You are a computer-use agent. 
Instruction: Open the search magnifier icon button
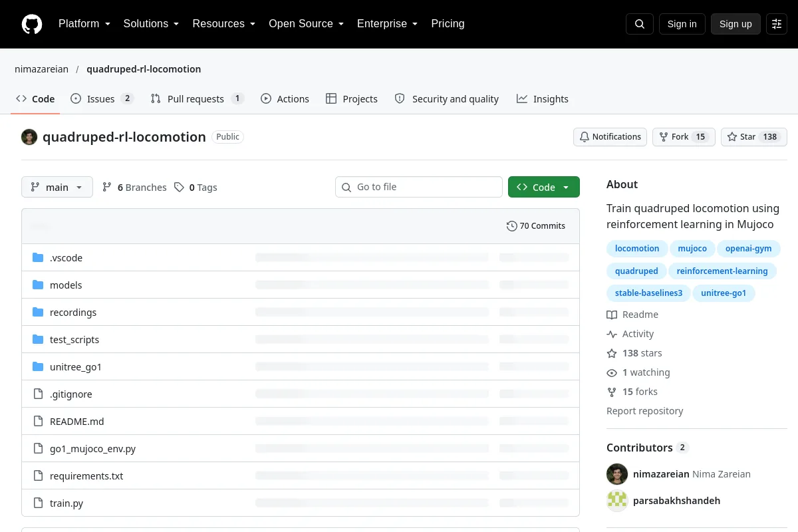click(640, 24)
